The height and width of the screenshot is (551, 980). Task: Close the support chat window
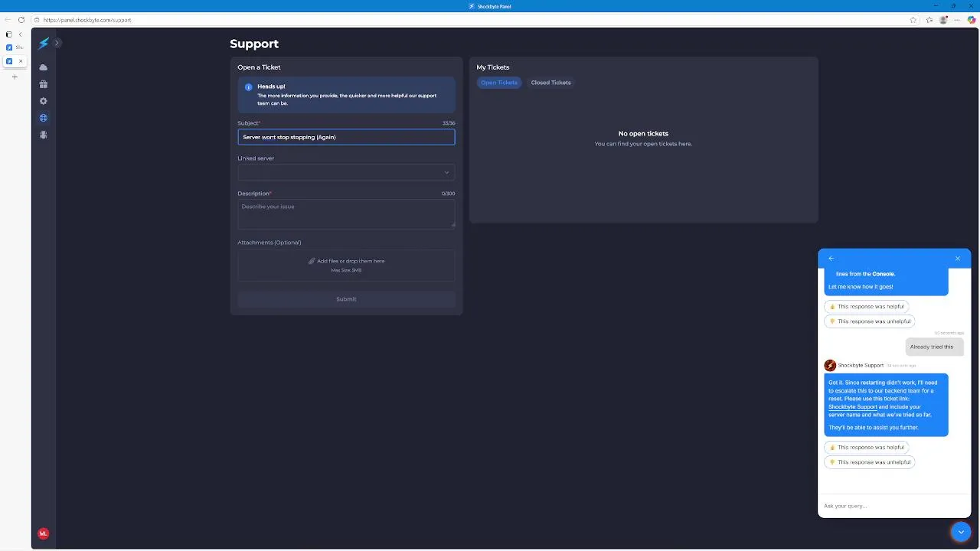[958, 259]
